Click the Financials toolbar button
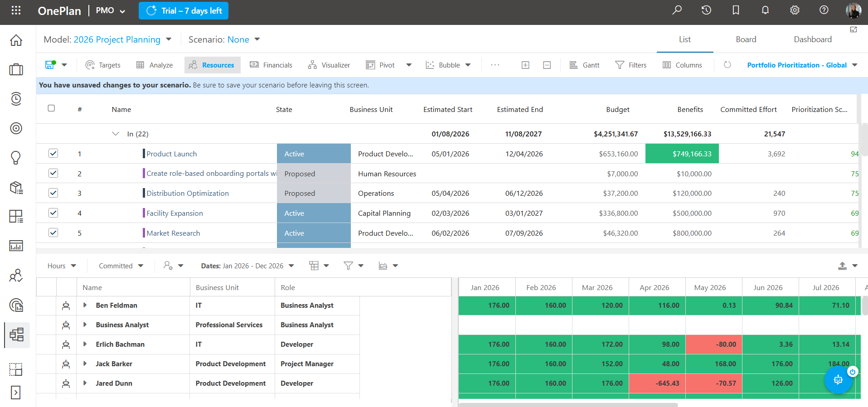 coord(271,65)
